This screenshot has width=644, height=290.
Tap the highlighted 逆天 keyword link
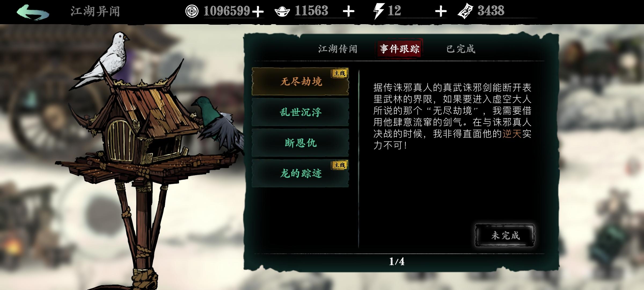coord(512,134)
